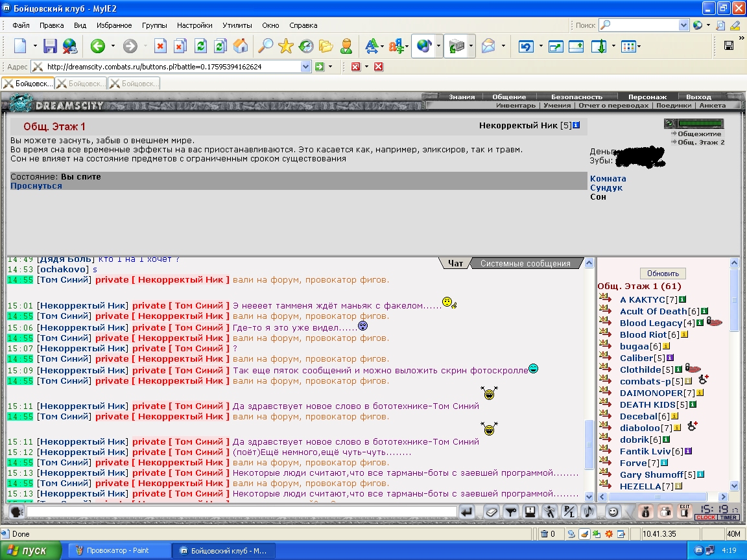Toggle the CLOCK mode button
747x560 pixels.
pos(705,517)
